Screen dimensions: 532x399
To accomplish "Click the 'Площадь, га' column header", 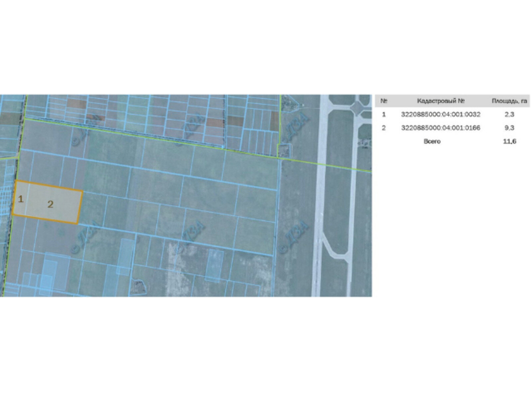I will 509,101.
